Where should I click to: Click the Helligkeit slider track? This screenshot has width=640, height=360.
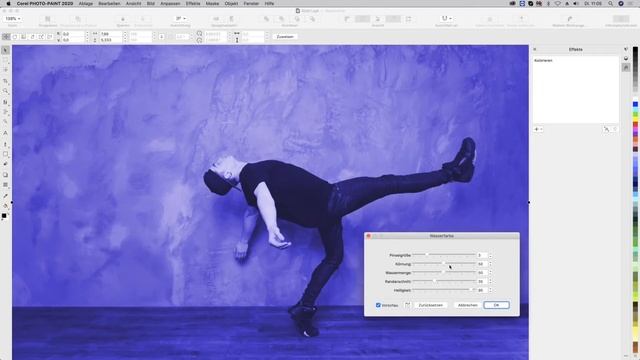(x=444, y=290)
